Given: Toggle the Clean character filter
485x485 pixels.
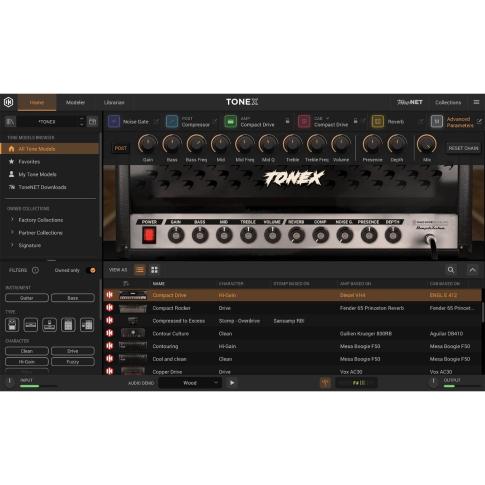Looking at the screenshot, I should [27, 351].
